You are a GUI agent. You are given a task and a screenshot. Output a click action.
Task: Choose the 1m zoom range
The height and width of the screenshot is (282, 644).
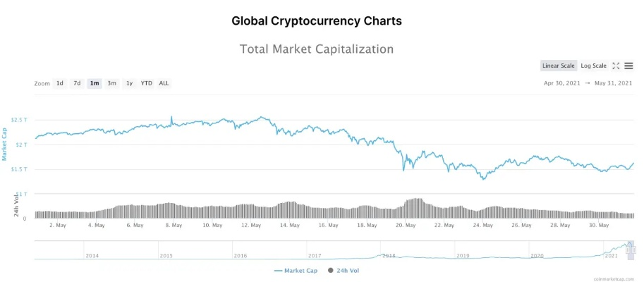[94, 83]
